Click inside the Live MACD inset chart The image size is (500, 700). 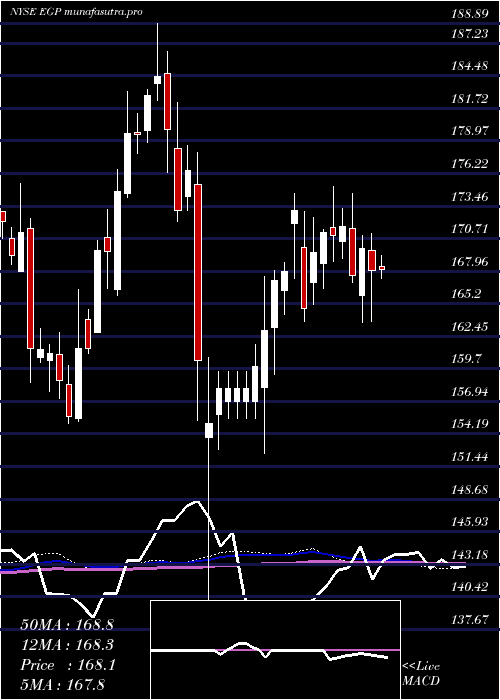275,650
